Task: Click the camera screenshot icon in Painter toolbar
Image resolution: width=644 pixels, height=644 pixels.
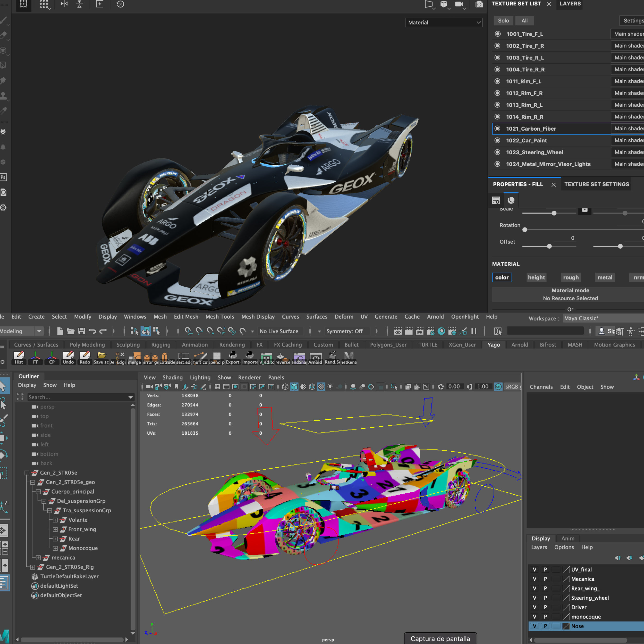Action: tap(479, 4)
